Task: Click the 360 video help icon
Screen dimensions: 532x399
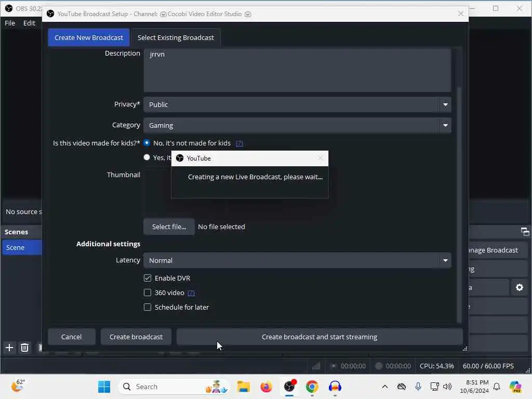Action: tap(191, 293)
